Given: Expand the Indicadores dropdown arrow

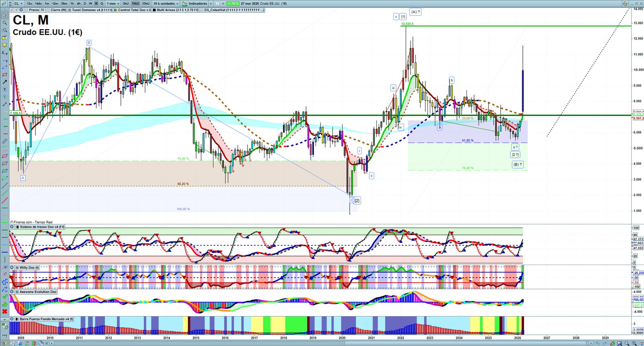Looking at the screenshot, I should [x=211, y=4].
